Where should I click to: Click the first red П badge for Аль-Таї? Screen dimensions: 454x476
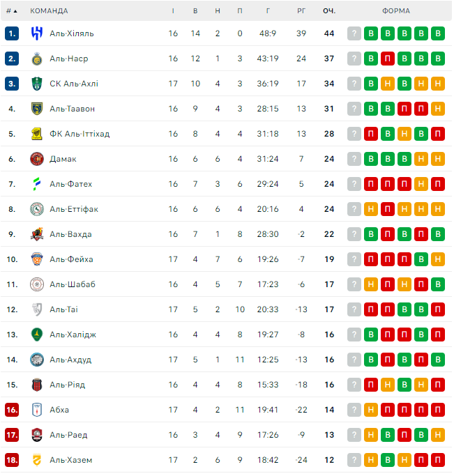[371, 309]
